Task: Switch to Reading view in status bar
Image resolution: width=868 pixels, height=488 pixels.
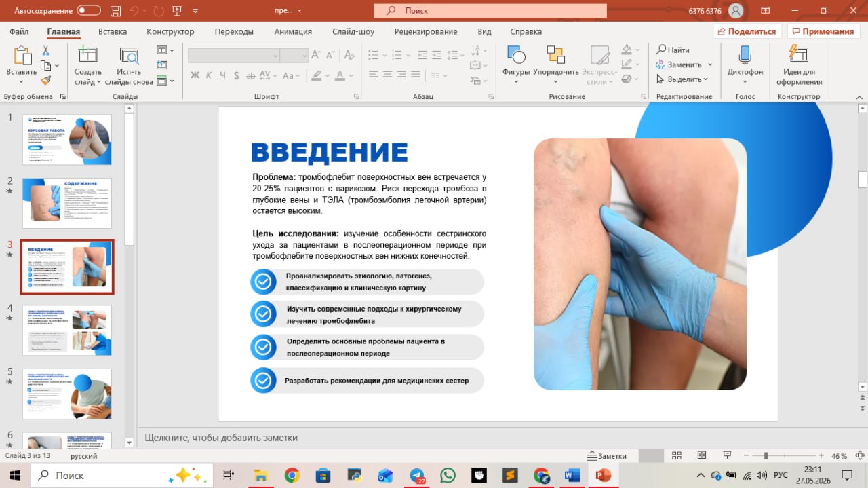Action: pos(701,456)
